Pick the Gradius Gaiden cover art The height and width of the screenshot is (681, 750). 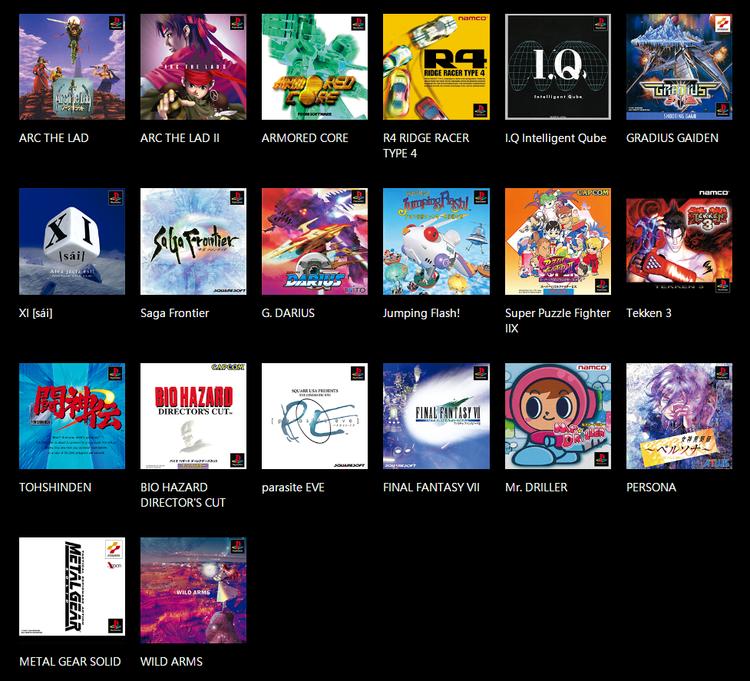[x=679, y=67]
